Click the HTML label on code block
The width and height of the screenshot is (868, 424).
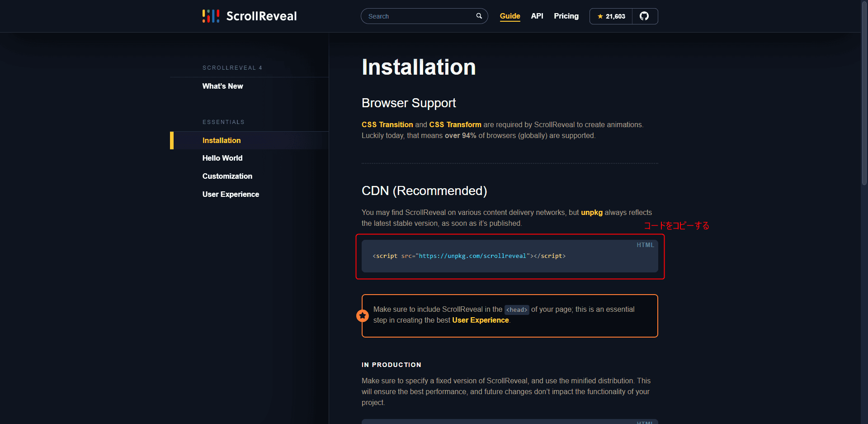tap(645, 245)
